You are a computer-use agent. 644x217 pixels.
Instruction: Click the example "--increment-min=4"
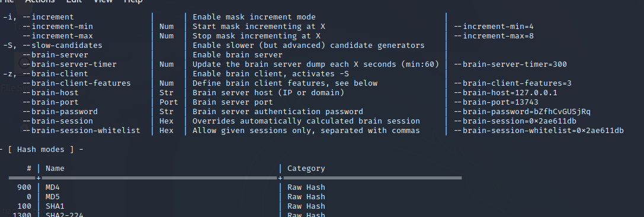pyautogui.click(x=494, y=27)
